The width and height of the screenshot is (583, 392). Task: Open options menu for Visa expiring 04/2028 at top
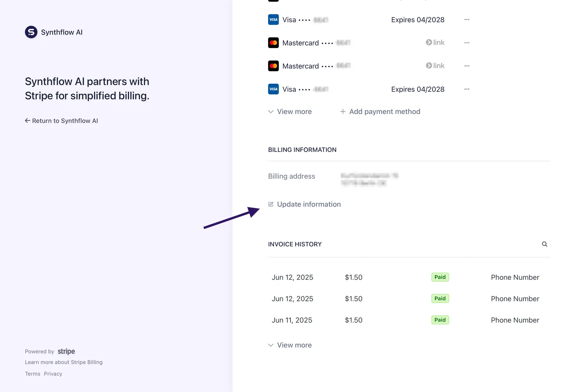[467, 19]
